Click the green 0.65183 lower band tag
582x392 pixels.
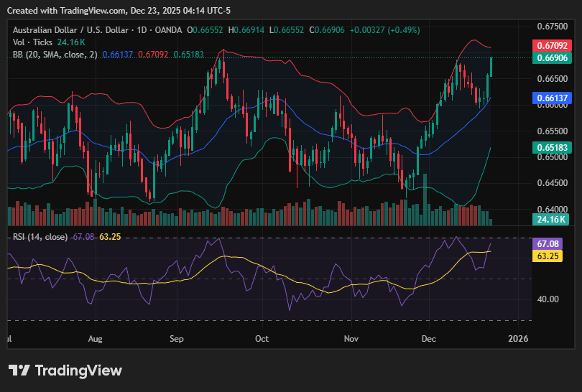[549, 147]
